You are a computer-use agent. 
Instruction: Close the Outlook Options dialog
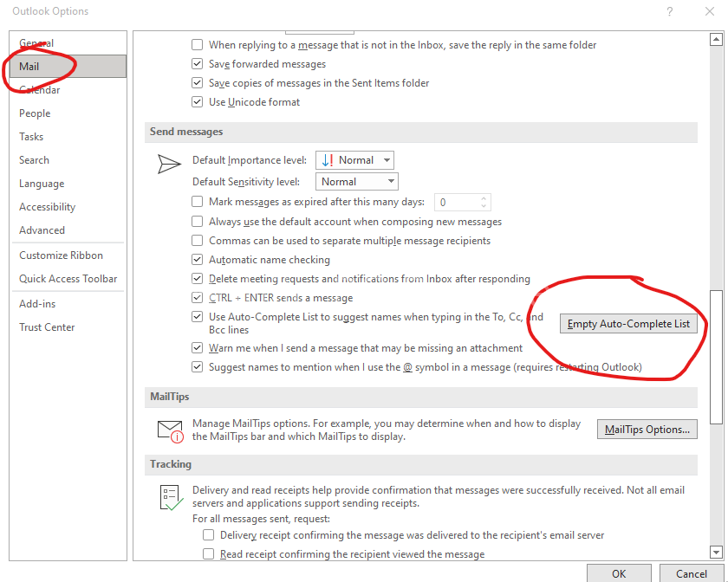tap(708, 12)
